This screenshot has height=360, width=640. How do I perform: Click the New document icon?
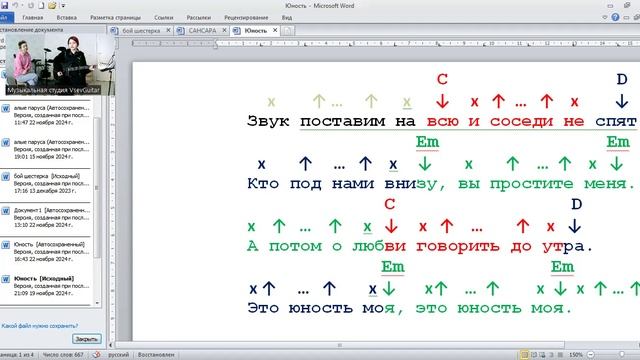[41, 6]
